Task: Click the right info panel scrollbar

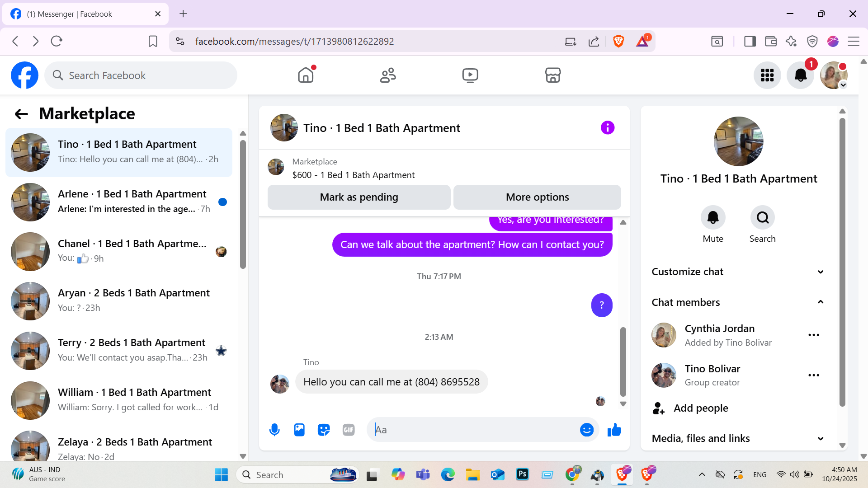Action: [x=842, y=262]
